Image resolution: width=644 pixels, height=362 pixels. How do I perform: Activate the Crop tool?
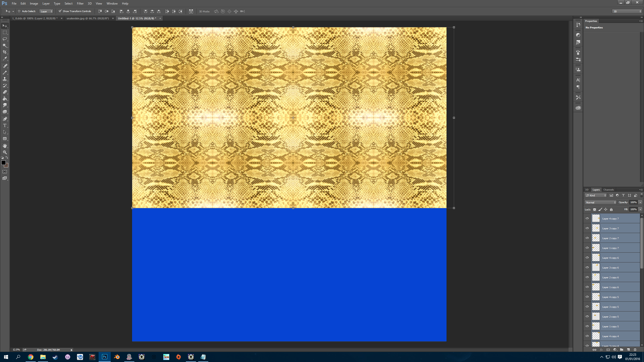pos(5,52)
